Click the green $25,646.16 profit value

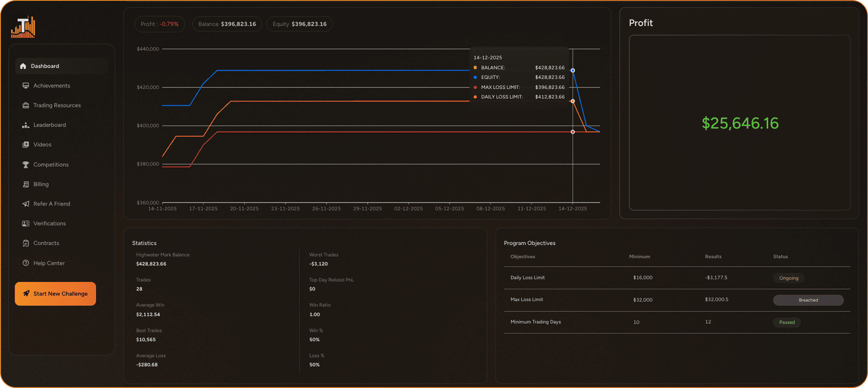point(740,123)
